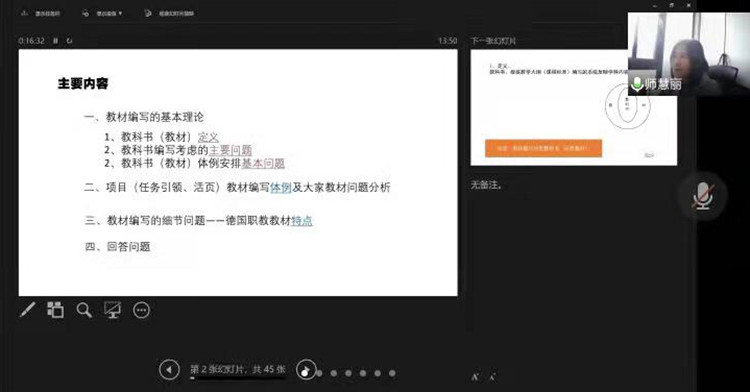Screen dimensions: 750x392
Task: Click the end slide show button
Action: click(169, 13)
